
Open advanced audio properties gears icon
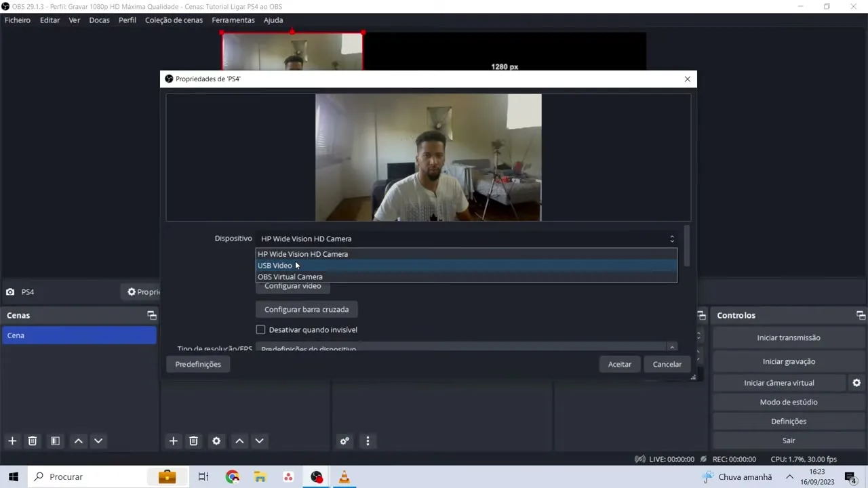(x=344, y=441)
